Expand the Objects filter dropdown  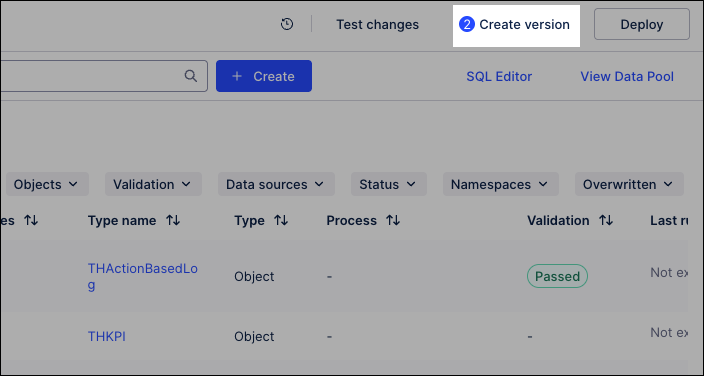(x=47, y=184)
